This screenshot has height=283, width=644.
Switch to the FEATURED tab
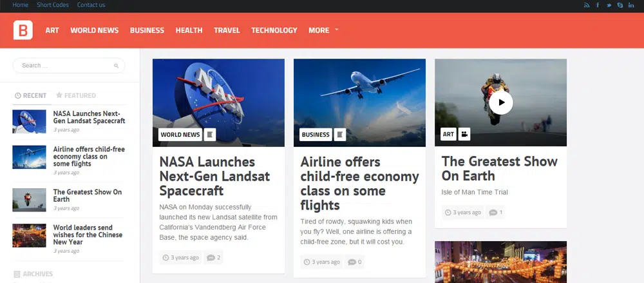[x=76, y=95]
